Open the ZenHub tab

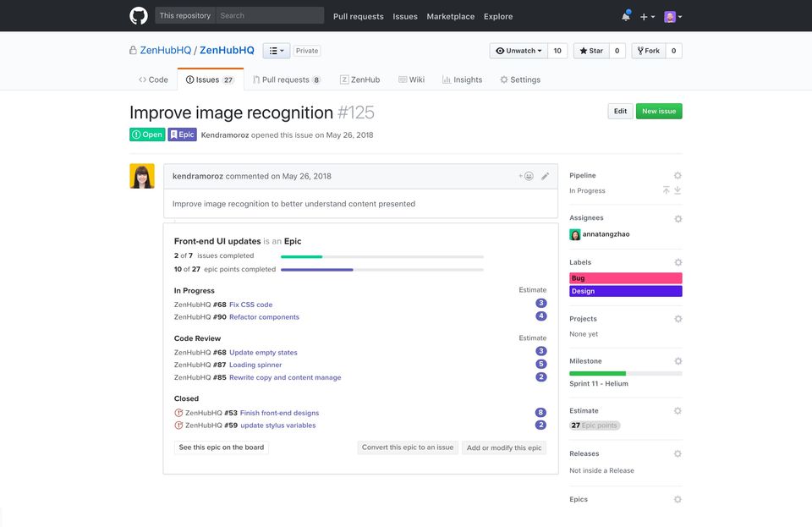point(359,80)
